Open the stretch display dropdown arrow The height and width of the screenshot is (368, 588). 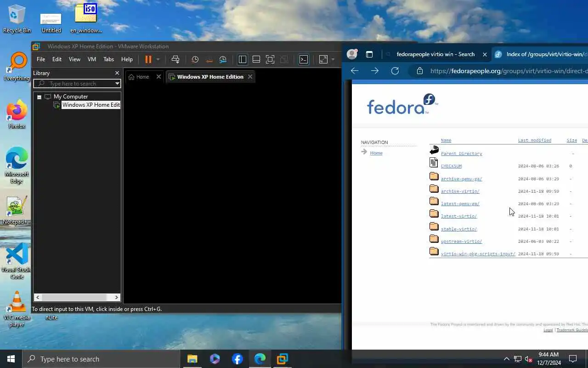[x=333, y=59]
